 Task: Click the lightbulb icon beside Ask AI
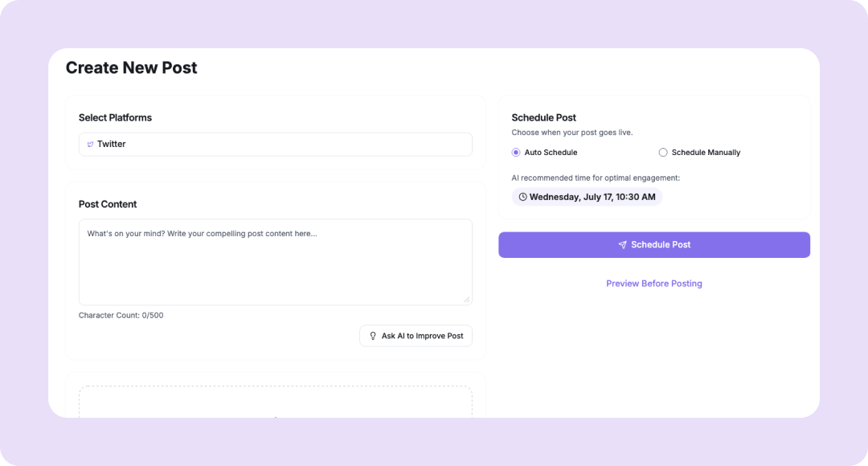coord(373,336)
